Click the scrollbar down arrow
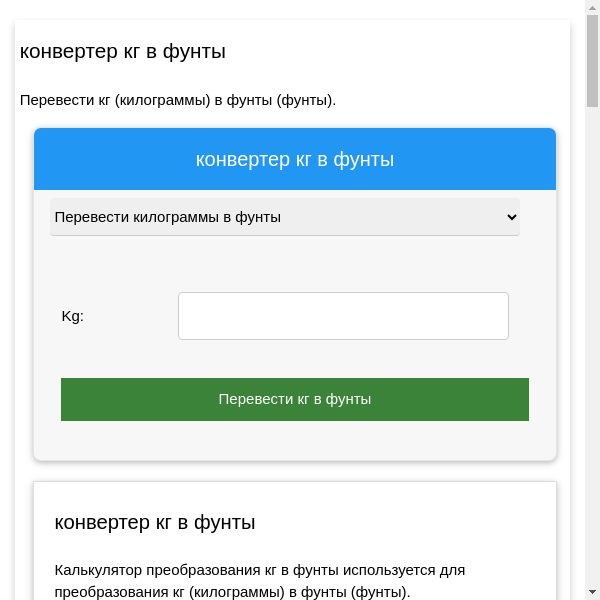The width and height of the screenshot is (600, 600). tap(592, 593)
